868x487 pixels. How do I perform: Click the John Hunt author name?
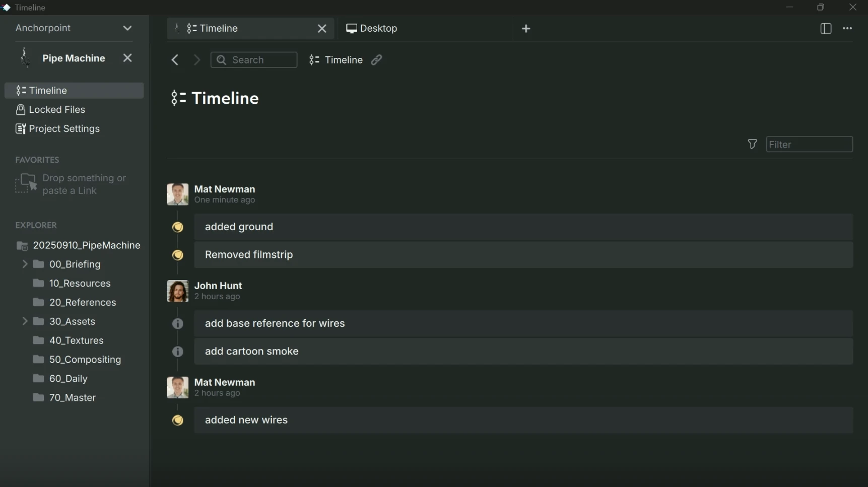point(218,286)
